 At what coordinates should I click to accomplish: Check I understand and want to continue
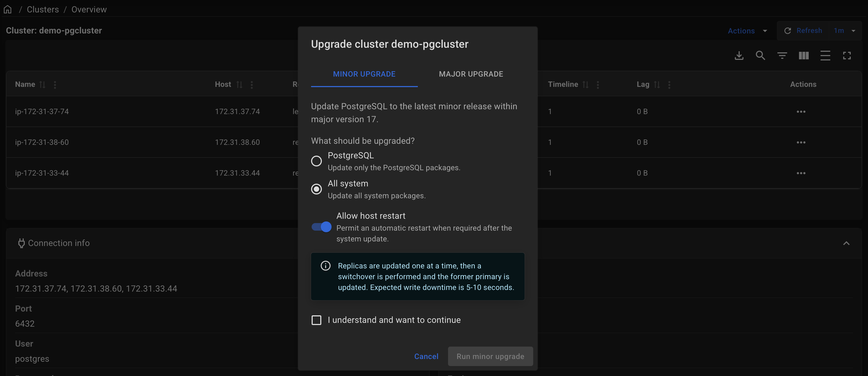(x=316, y=320)
